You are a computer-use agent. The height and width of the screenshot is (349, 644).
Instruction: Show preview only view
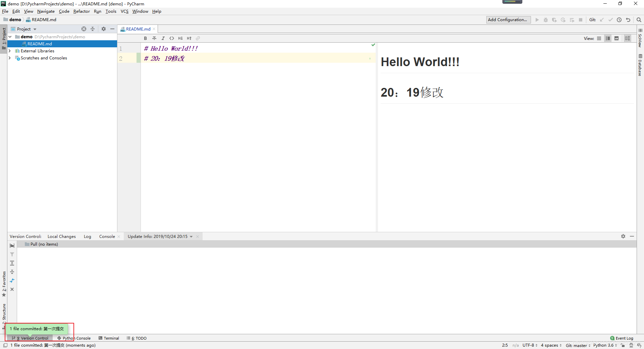coord(616,38)
